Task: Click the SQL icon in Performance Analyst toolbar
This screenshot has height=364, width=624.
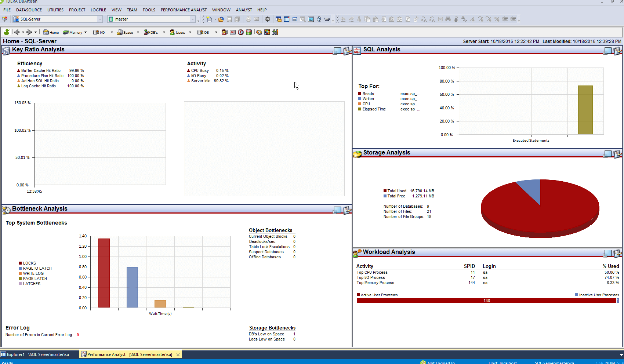Action: [x=233, y=32]
